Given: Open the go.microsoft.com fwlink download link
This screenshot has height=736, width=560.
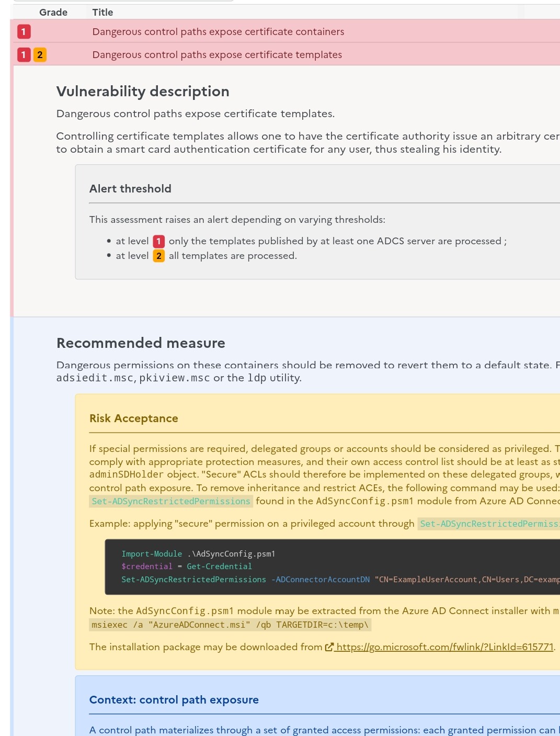Looking at the screenshot, I should point(444,647).
